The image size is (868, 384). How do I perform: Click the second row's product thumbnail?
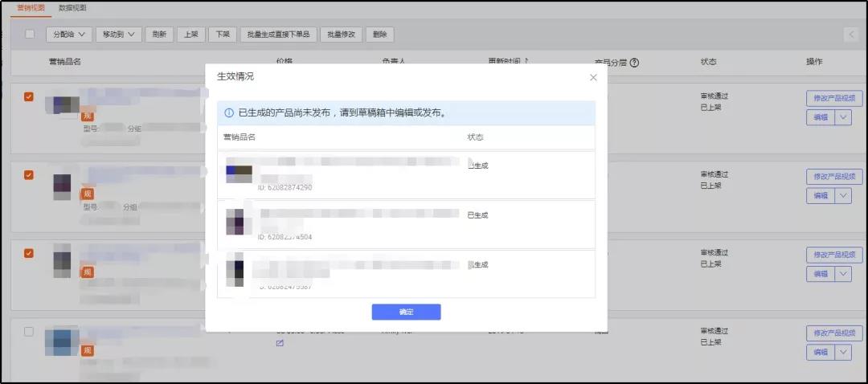(x=62, y=186)
